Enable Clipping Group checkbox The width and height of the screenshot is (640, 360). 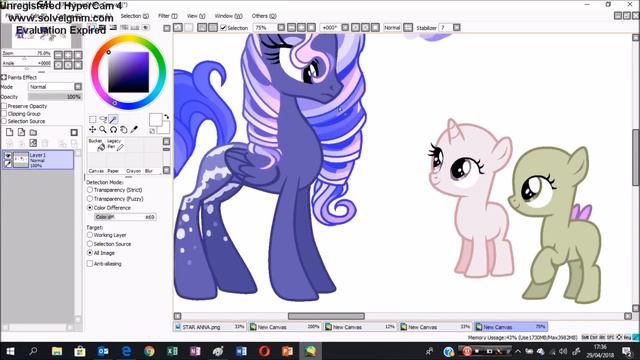pos(4,113)
